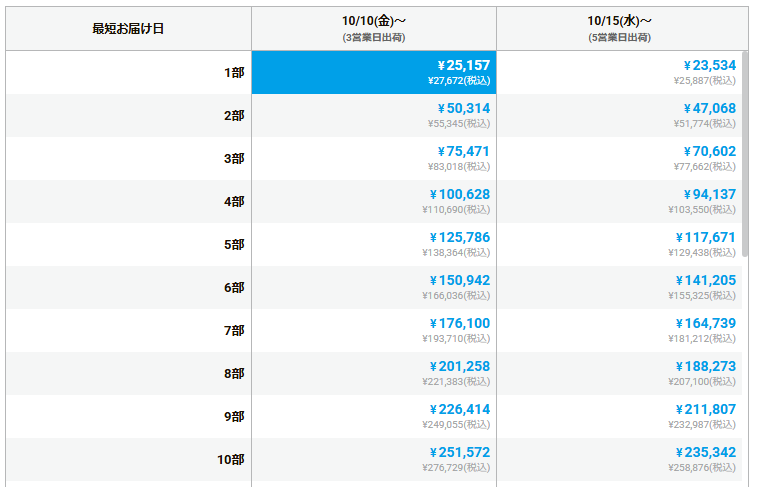The image size is (758, 487).
Task: Click the 最短お届け日 header cell
Action: click(x=128, y=28)
